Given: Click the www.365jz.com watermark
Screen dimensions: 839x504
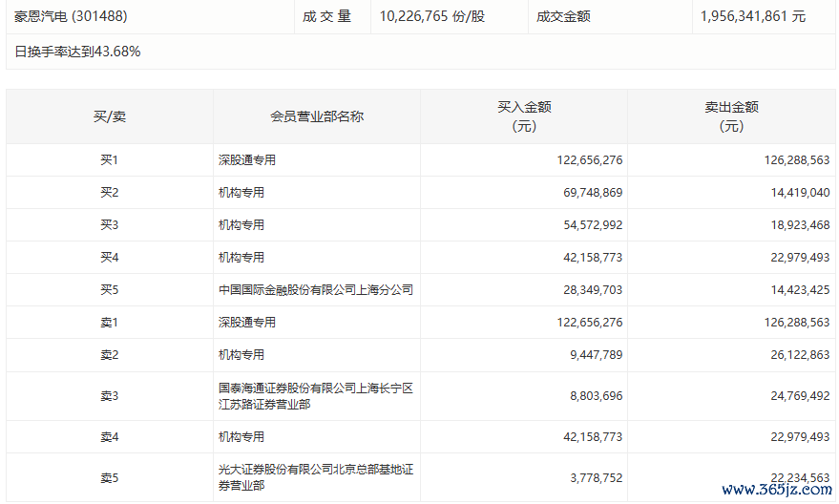Looking at the screenshot, I should [776, 490].
